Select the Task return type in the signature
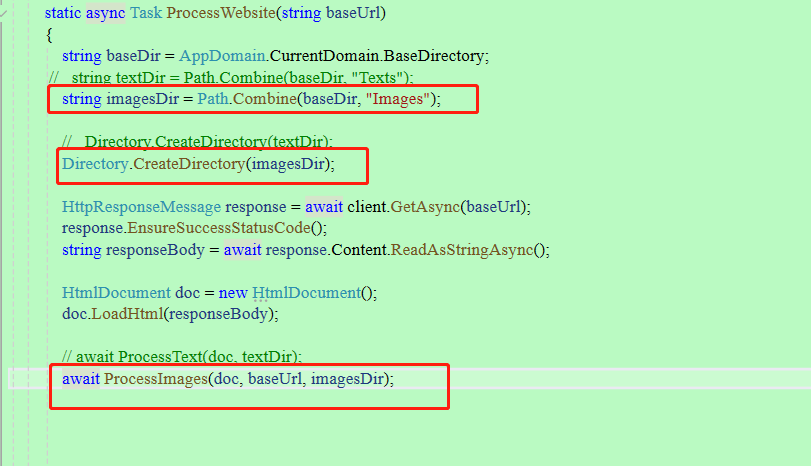 146,12
